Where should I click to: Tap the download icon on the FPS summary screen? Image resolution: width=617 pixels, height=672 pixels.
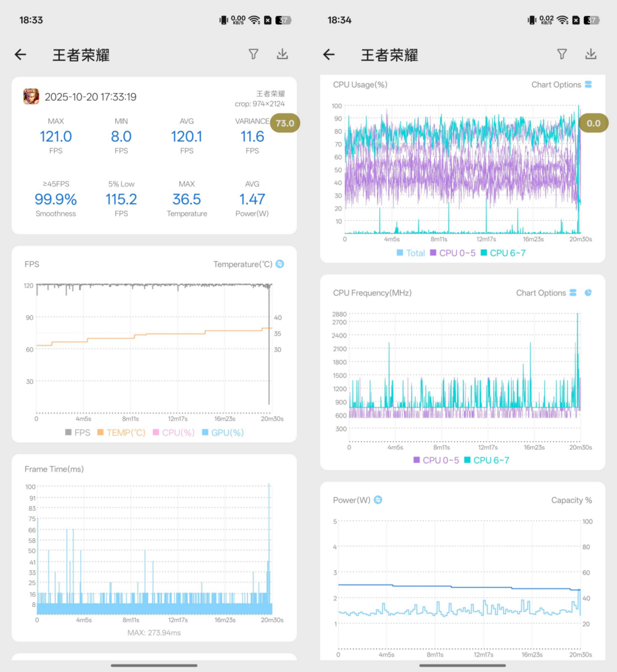[x=282, y=54]
